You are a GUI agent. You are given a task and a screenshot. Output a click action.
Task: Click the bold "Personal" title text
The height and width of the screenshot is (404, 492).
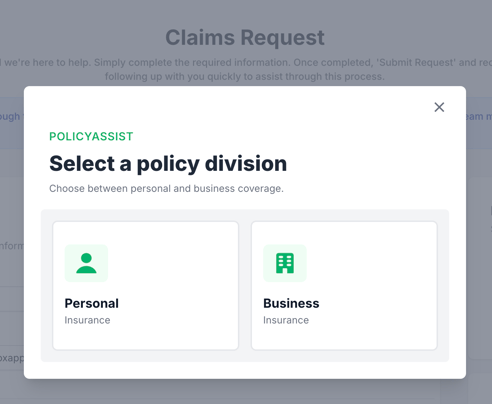click(92, 303)
